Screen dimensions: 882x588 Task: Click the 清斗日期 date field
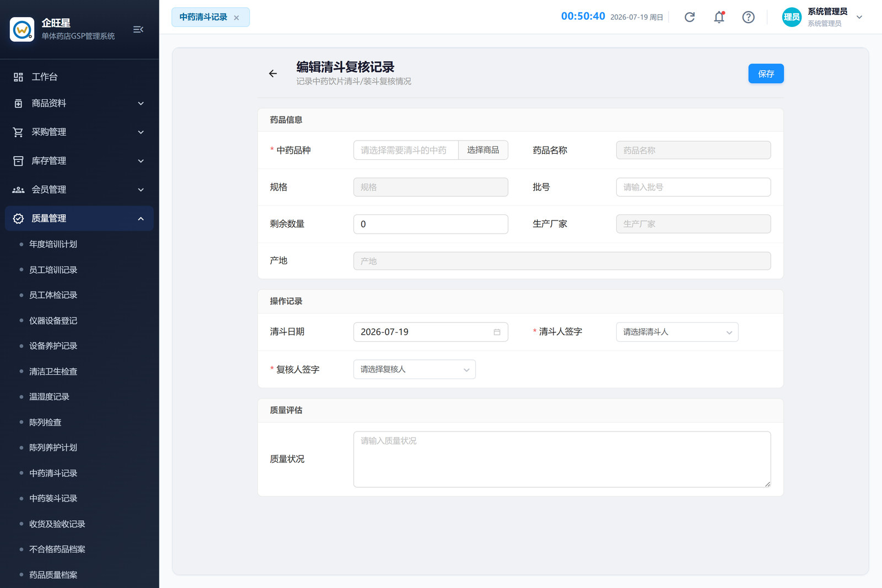431,332
